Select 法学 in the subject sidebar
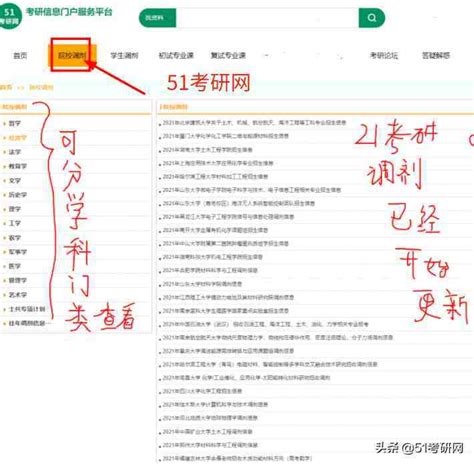474x464 pixels. click(15, 152)
